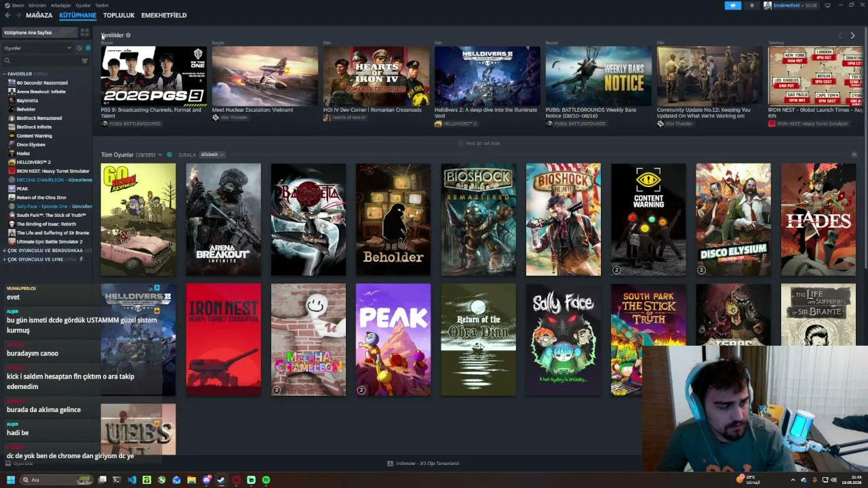Open advanced filter options icon

pos(85,61)
